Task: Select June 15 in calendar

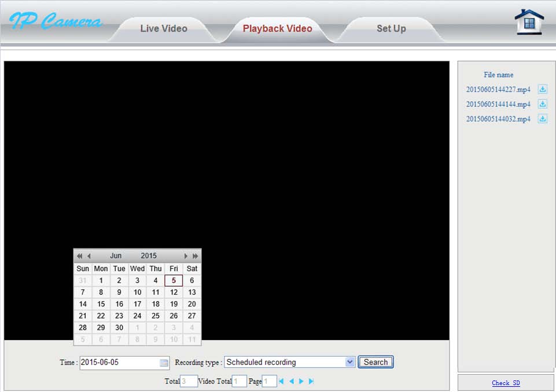Action: click(101, 304)
